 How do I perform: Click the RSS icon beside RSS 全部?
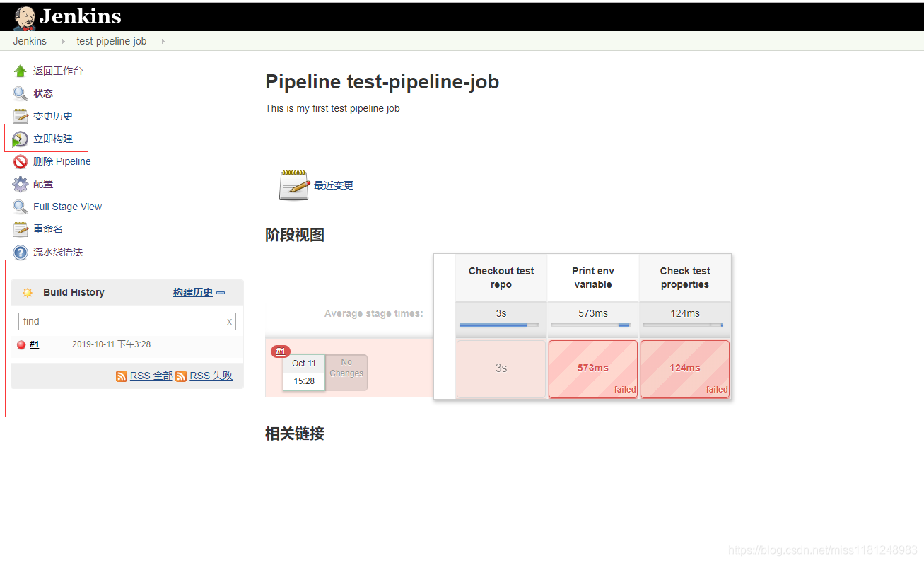[x=122, y=376]
